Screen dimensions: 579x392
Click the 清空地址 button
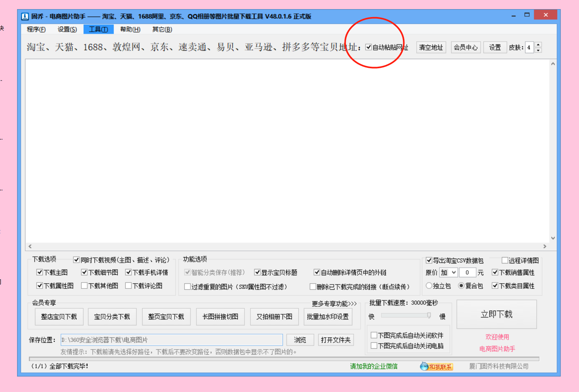pos(431,47)
